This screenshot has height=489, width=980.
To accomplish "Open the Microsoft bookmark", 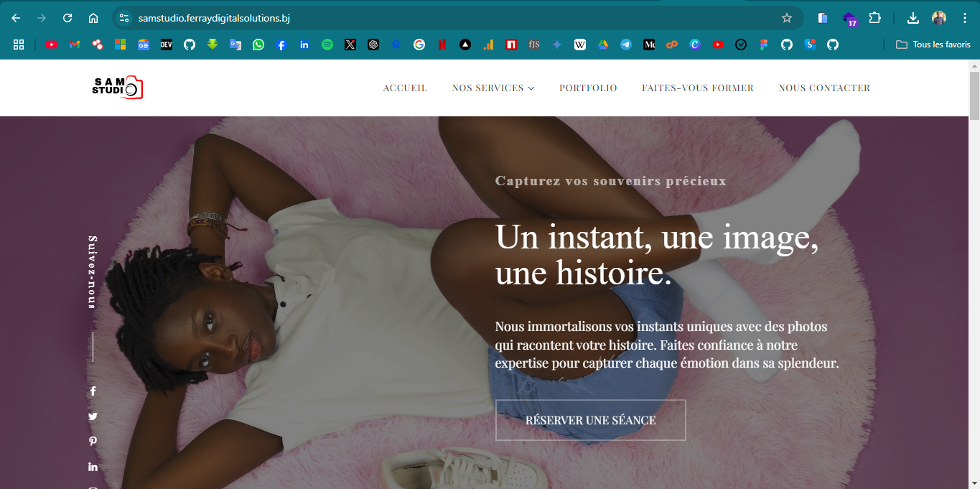I will [120, 45].
